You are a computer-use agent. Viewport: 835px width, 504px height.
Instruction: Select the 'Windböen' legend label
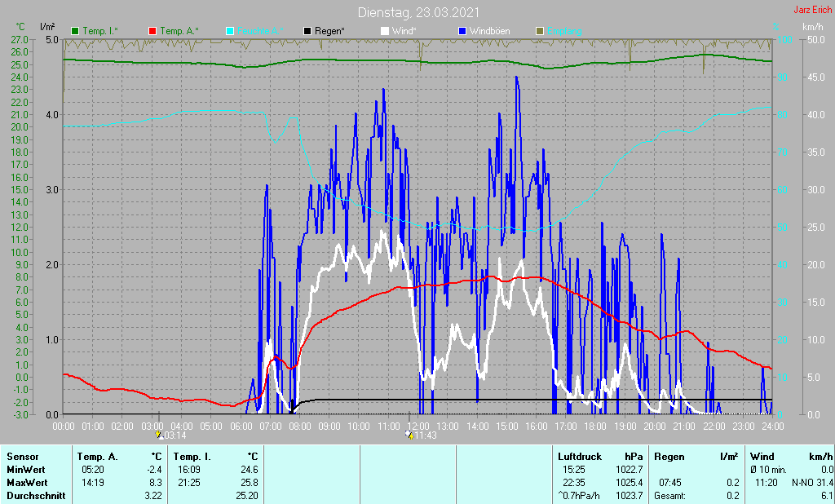(x=489, y=32)
